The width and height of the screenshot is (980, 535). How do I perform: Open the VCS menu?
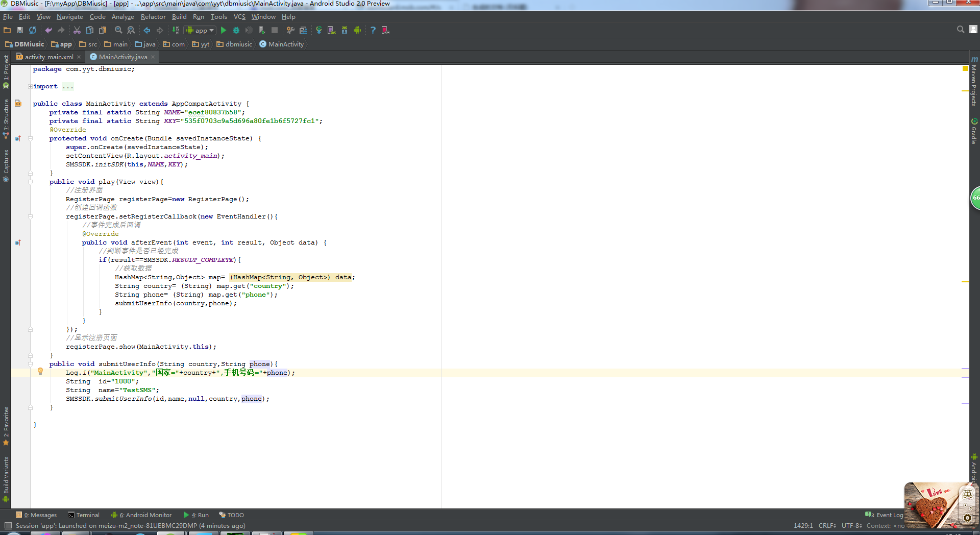(239, 17)
